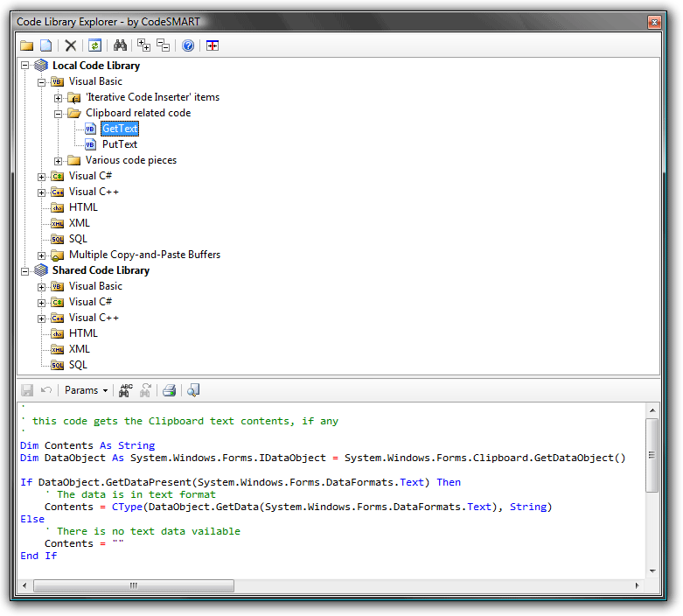Click Local Code Library stack icon
This screenshot has height=616, width=683.
41,66
